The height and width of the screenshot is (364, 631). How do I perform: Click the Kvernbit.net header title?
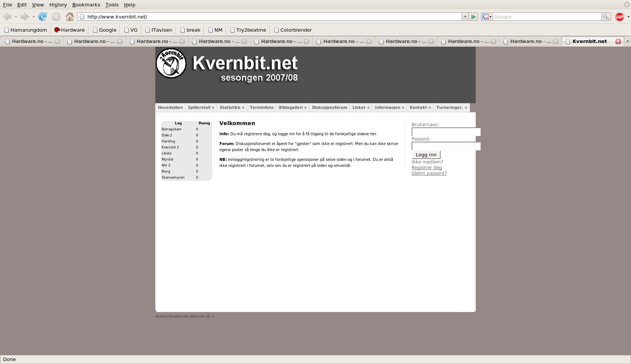click(x=245, y=63)
